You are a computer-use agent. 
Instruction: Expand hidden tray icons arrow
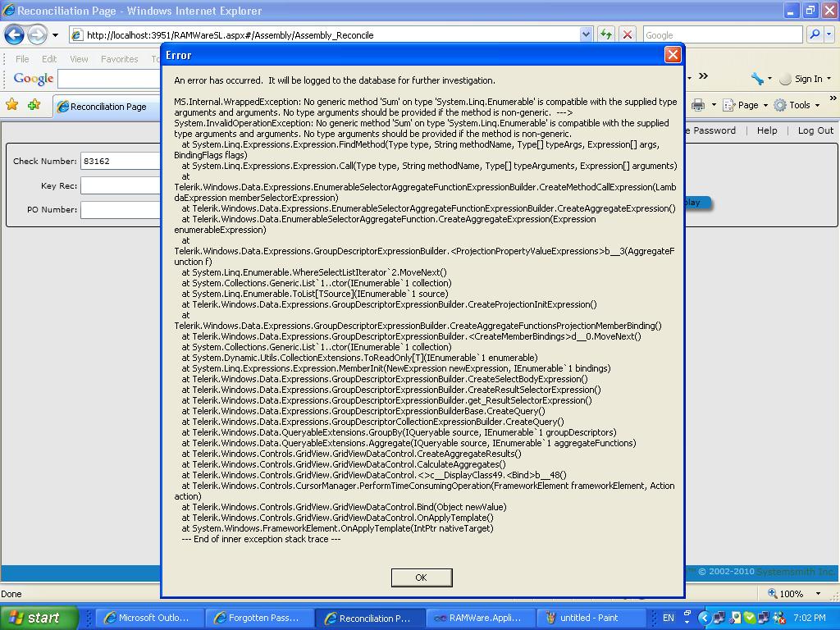[x=704, y=619]
